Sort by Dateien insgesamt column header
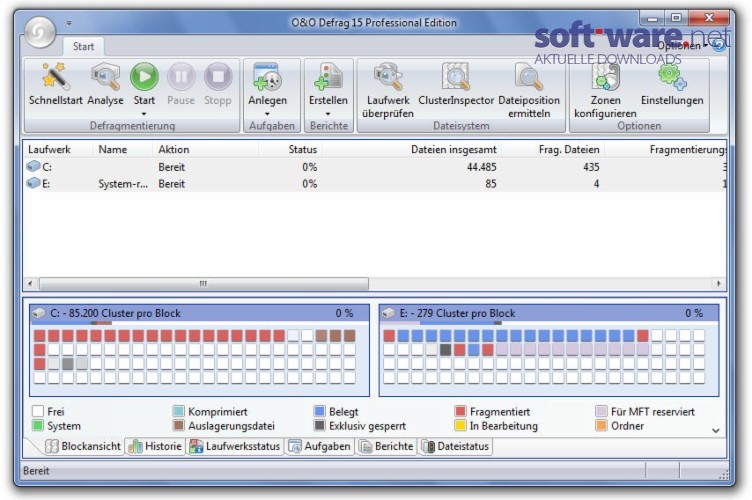This screenshot has width=752, height=500. click(411, 150)
